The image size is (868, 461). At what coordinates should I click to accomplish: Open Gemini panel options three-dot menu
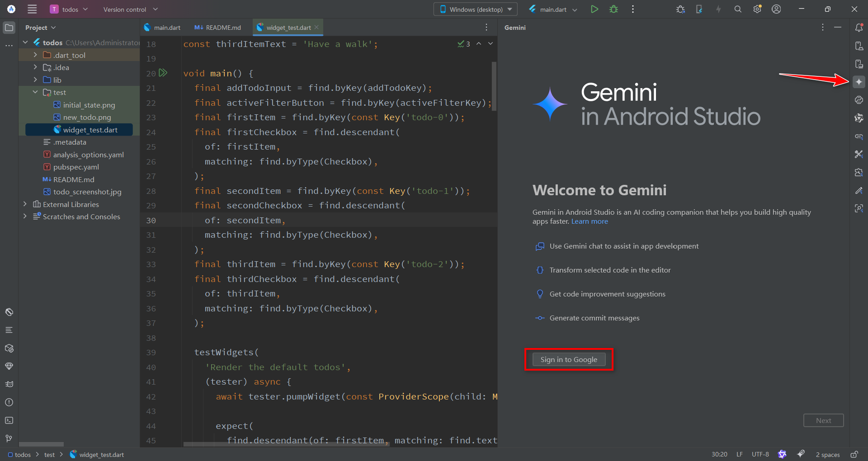[823, 28]
